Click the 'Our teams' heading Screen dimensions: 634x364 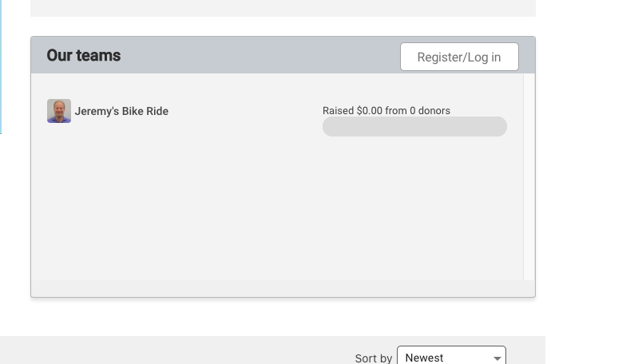click(84, 56)
